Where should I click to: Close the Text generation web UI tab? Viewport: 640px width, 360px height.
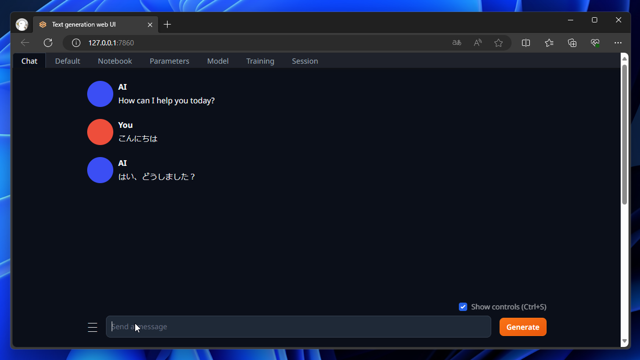click(x=150, y=24)
